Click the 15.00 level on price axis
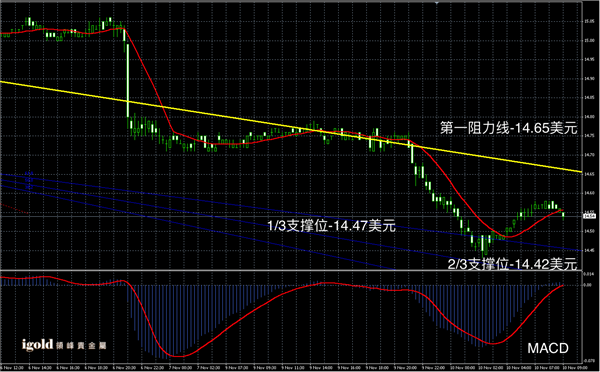This screenshot has height=372, width=600. [x=589, y=40]
